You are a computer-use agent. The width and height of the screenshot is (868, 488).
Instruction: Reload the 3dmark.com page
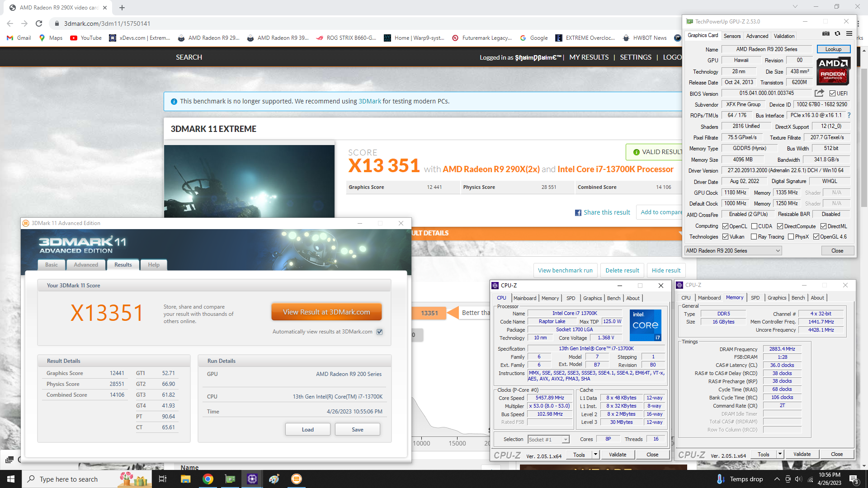pyautogui.click(x=39, y=23)
